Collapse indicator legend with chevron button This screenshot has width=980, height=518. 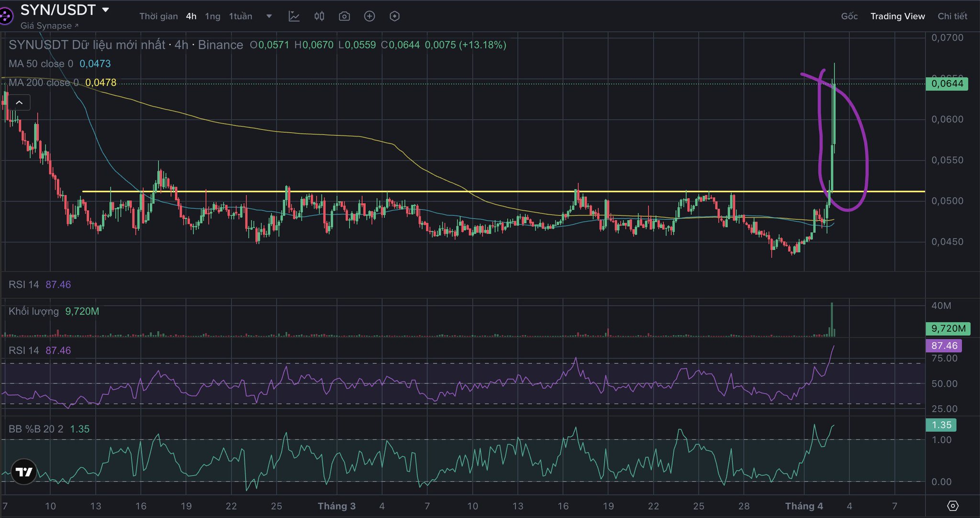19,102
